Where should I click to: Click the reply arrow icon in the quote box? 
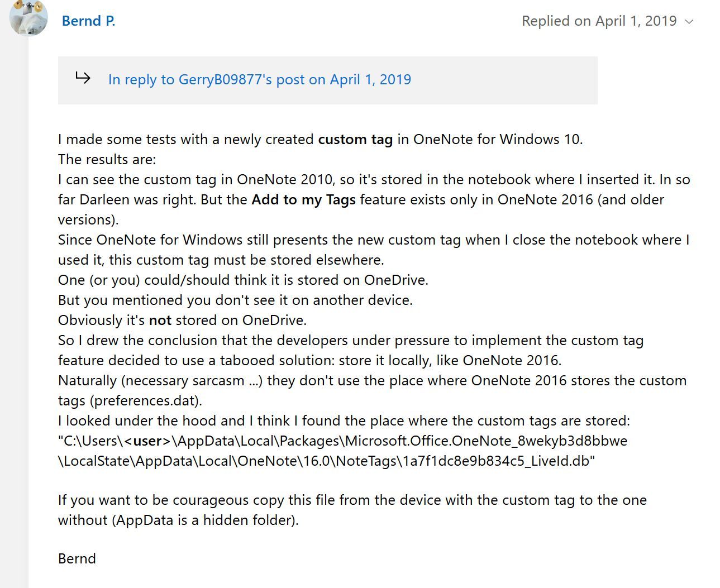[83, 78]
